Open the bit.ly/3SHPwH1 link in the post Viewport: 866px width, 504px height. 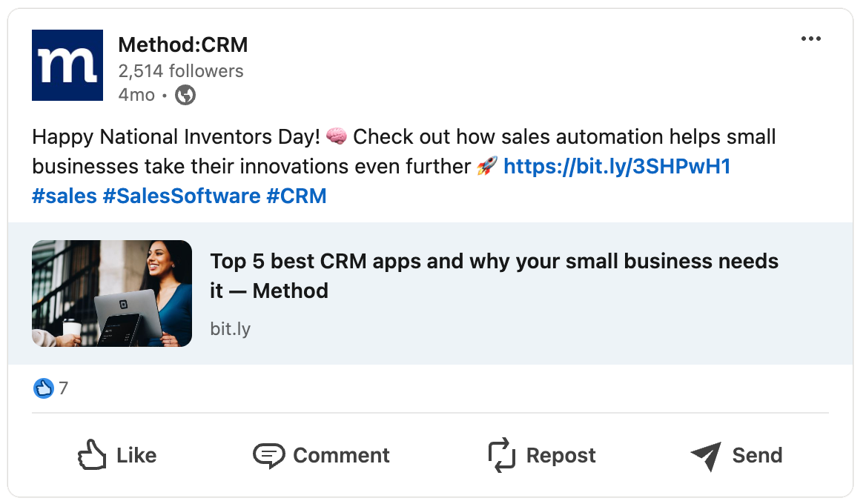pyautogui.click(x=617, y=167)
